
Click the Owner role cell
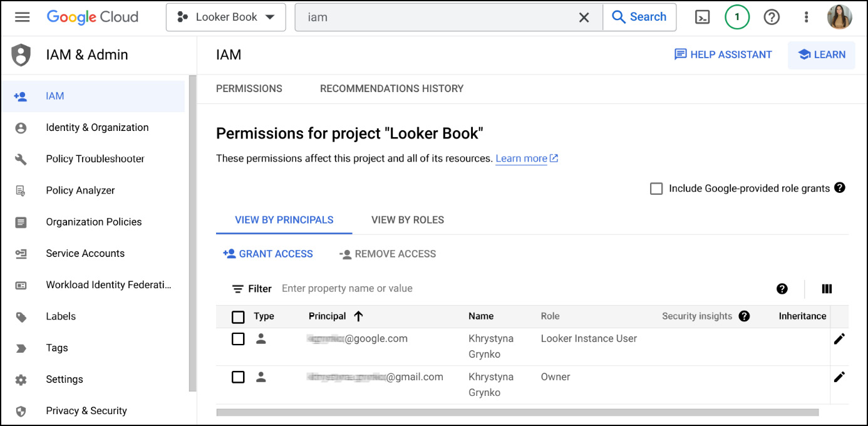click(555, 377)
